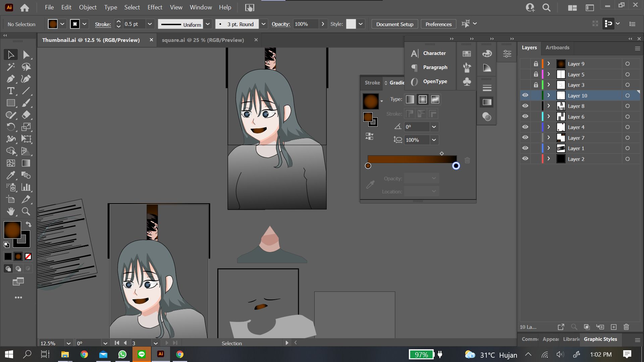
Task: Hide Layer 2 visibility eye
Action: 525,159
